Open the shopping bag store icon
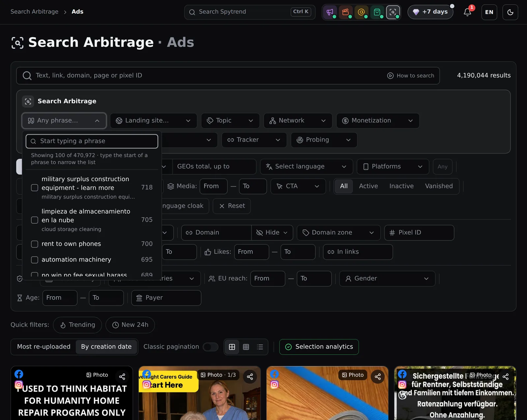The image size is (527, 420). coord(377,12)
